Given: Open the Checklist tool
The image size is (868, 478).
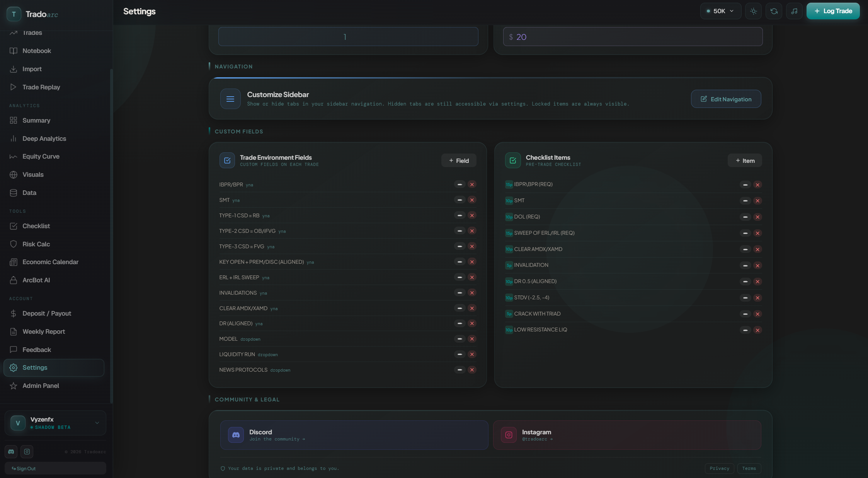Looking at the screenshot, I should tap(54, 226).
